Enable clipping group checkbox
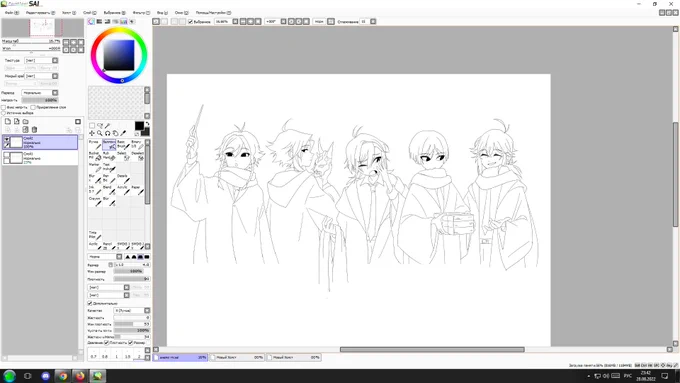The image size is (680, 383). click(33, 107)
